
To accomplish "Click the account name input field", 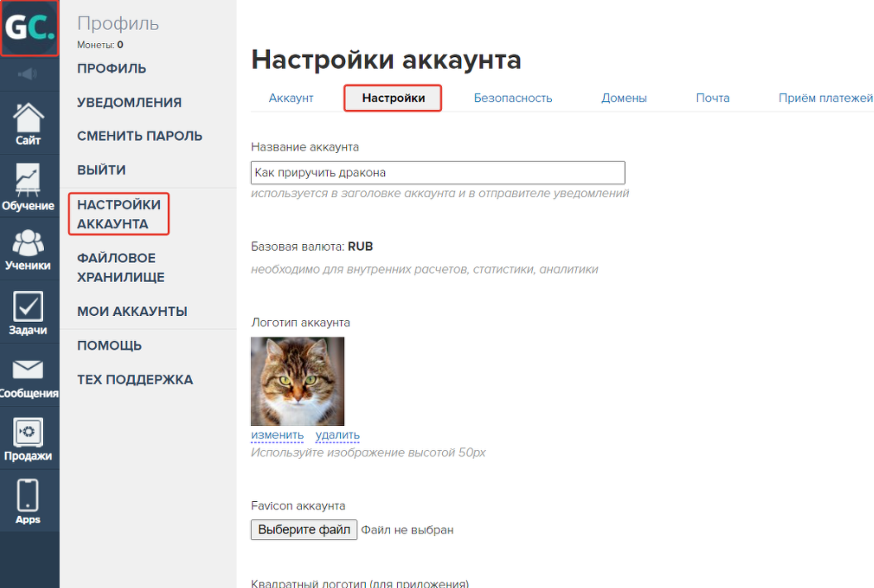I will coord(437,173).
